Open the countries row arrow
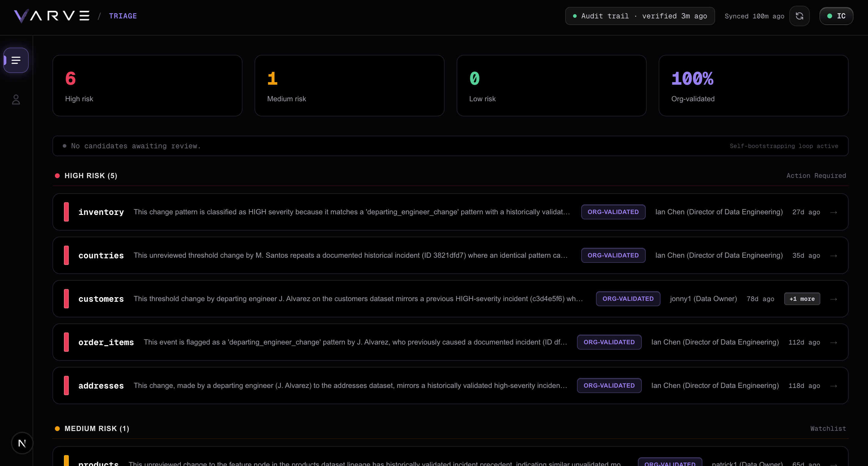The width and height of the screenshot is (868, 466). point(834,256)
